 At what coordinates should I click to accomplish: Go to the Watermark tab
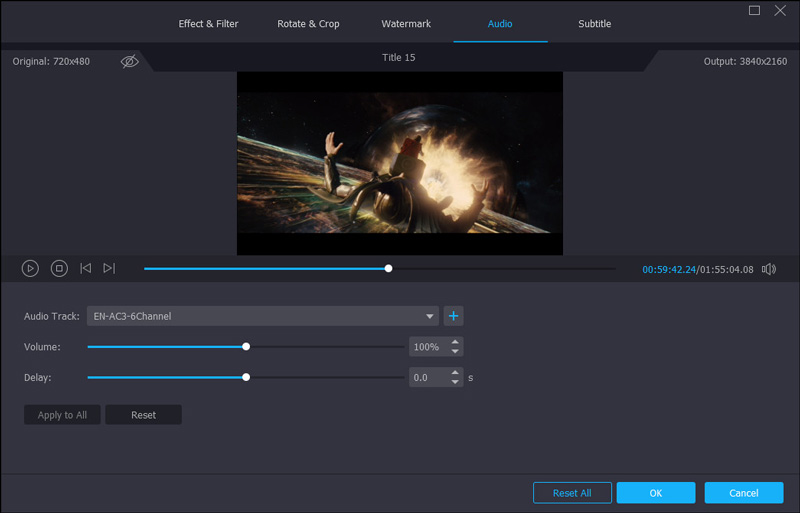pos(404,24)
